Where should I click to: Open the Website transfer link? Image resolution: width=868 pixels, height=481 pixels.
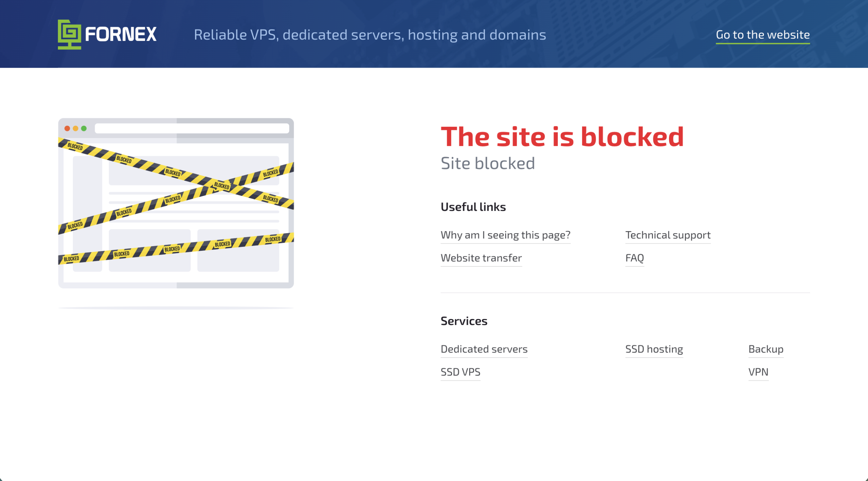(x=481, y=258)
